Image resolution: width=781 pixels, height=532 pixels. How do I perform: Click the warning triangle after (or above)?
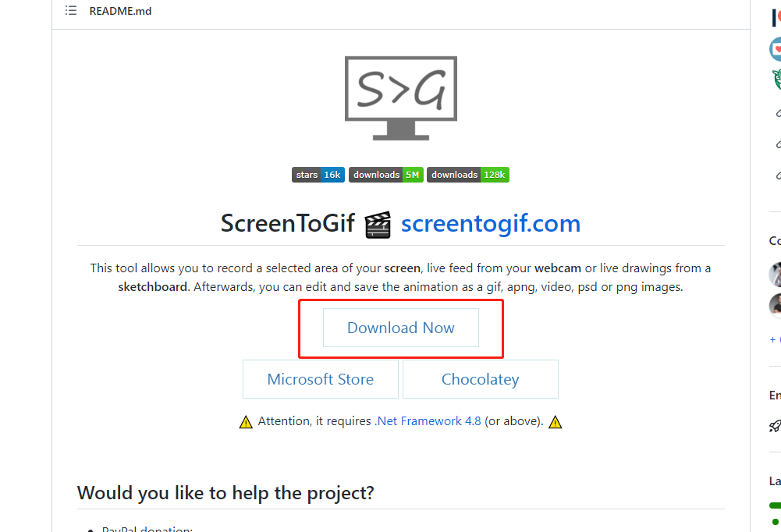tap(555, 422)
